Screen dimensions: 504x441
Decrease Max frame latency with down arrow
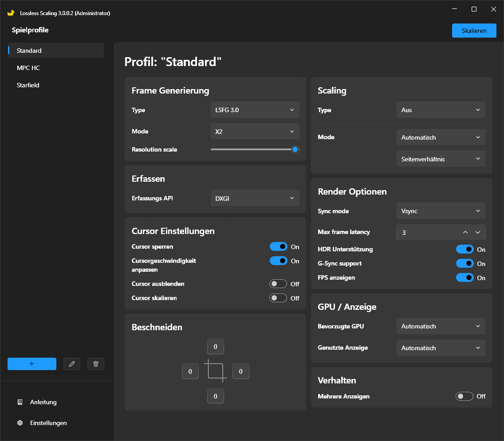coord(478,232)
